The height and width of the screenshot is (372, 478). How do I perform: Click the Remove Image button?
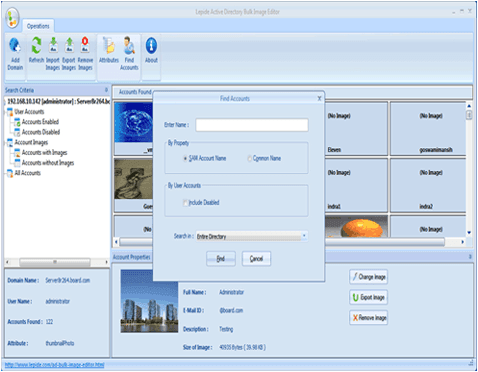click(x=368, y=318)
